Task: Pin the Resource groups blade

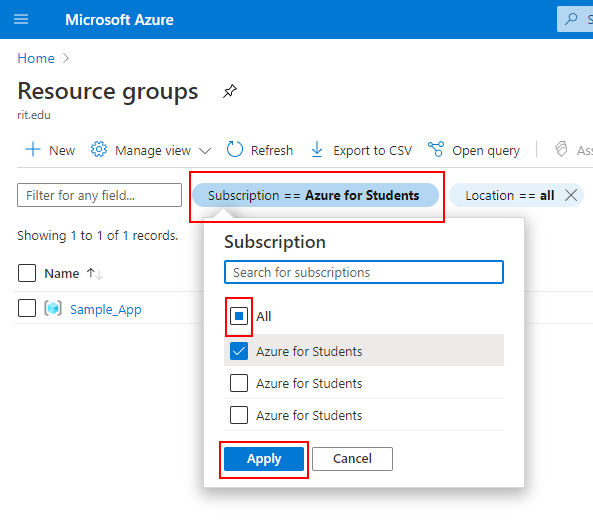Action: (x=230, y=91)
